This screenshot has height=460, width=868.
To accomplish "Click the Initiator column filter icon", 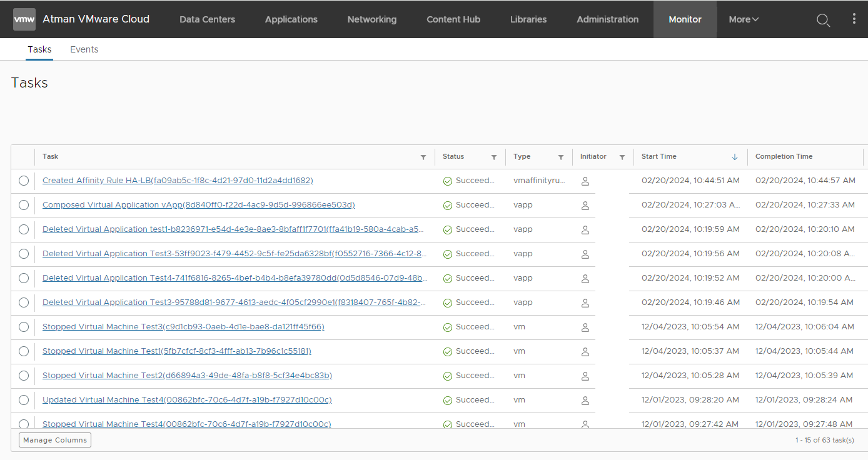I will 622,157.
